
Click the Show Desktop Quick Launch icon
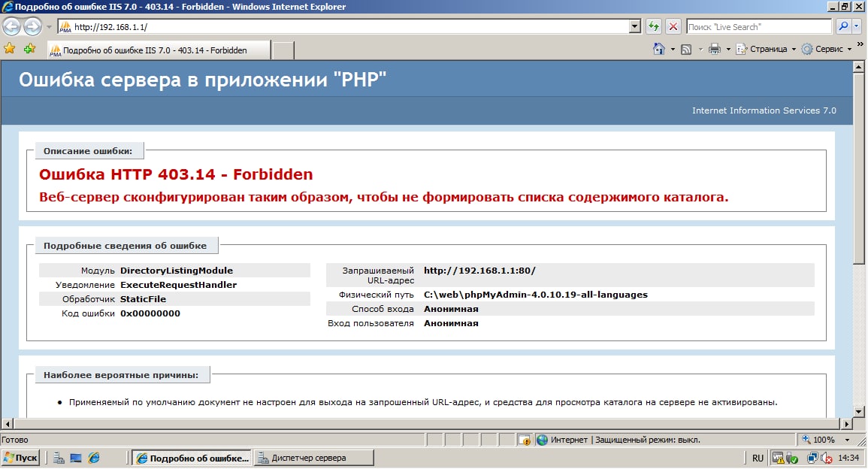coord(76,458)
